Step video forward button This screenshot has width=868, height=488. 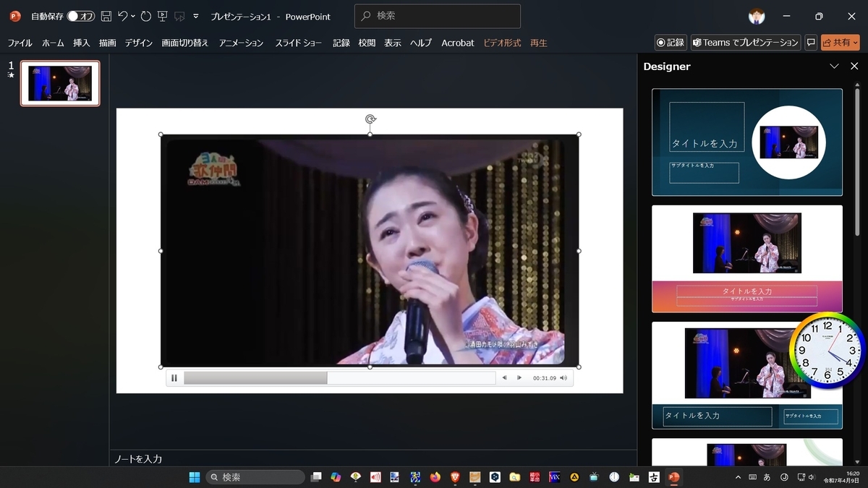[519, 377]
